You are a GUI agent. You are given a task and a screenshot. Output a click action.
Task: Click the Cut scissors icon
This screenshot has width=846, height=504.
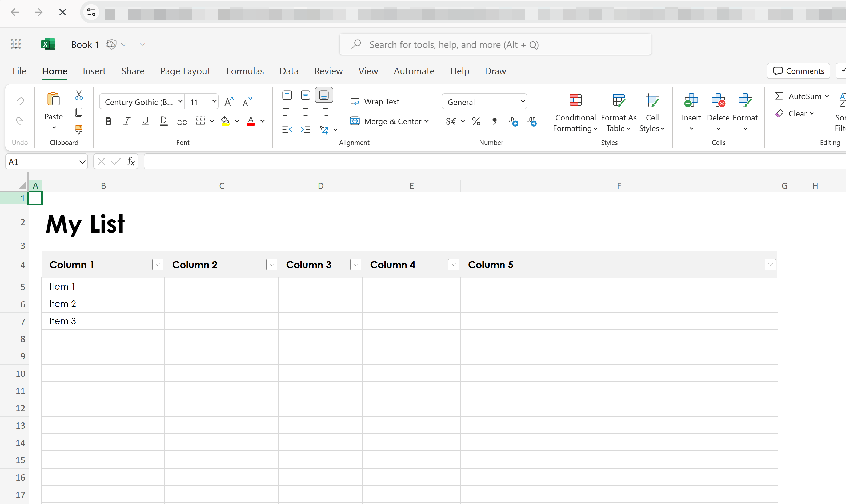[x=78, y=95]
